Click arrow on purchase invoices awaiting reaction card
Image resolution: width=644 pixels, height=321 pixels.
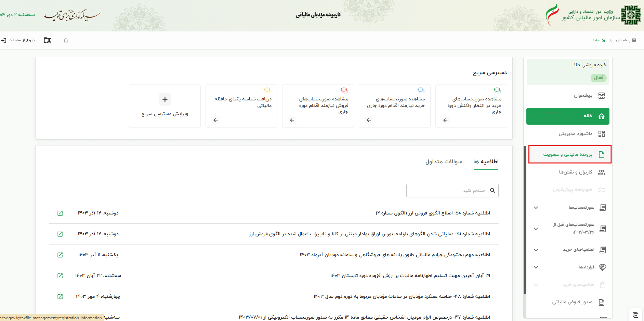pos(445,120)
